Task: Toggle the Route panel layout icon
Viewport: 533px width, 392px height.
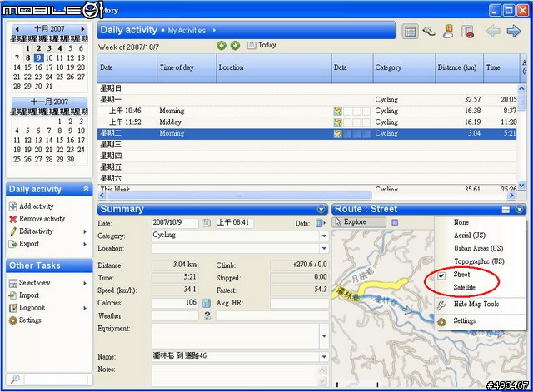Action: click(x=506, y=210)
